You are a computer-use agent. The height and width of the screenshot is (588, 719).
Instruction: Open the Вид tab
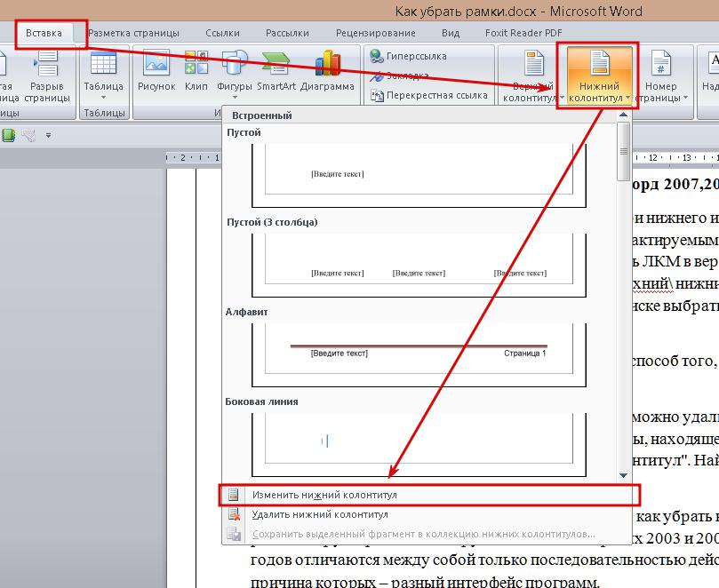pos(451,34)
